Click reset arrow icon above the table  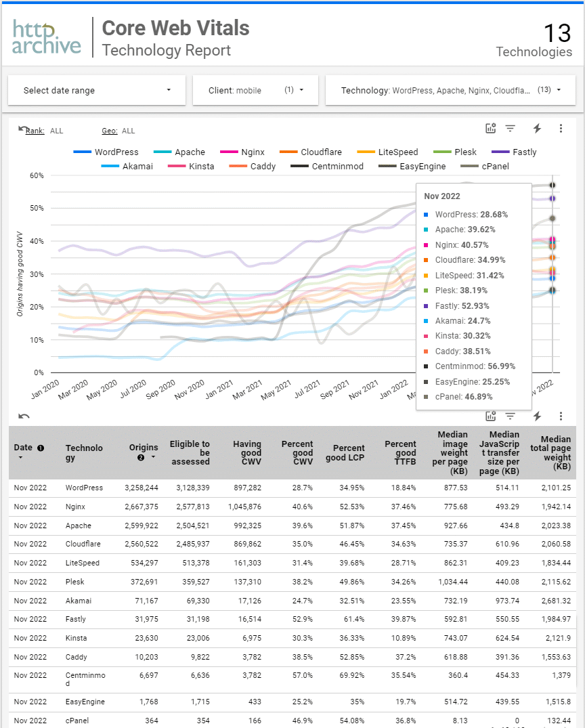(x=24, y=416)
